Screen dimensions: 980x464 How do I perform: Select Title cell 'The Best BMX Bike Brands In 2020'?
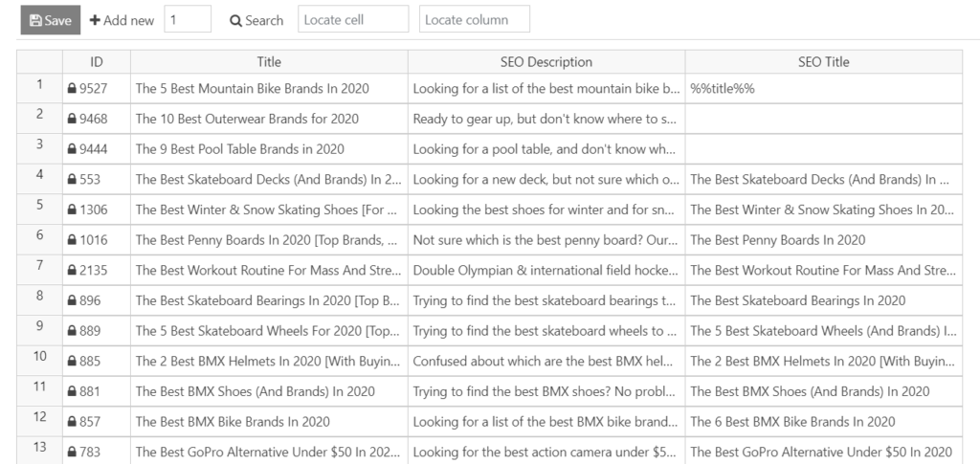tap(269, 422)
